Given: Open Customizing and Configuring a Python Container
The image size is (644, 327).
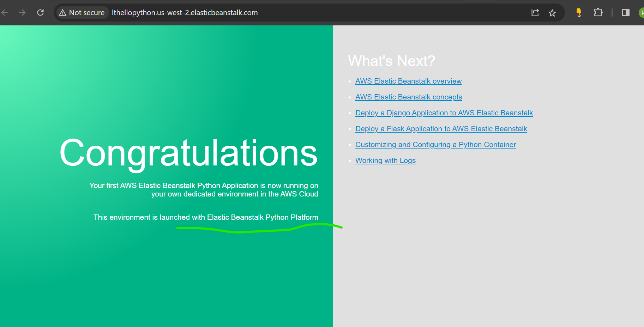Looking at the screenshot, I should pyautogui.click(x=435, y=145).
